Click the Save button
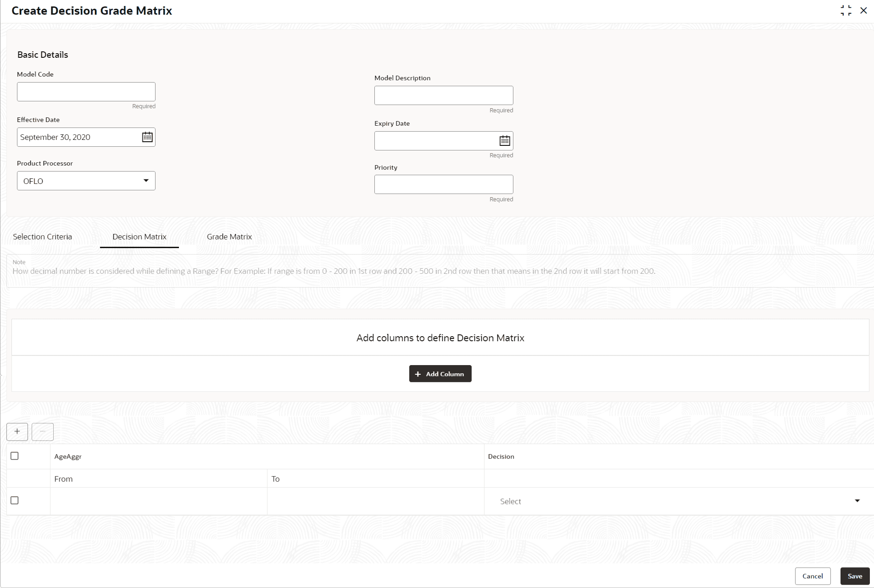 [855, 576]
